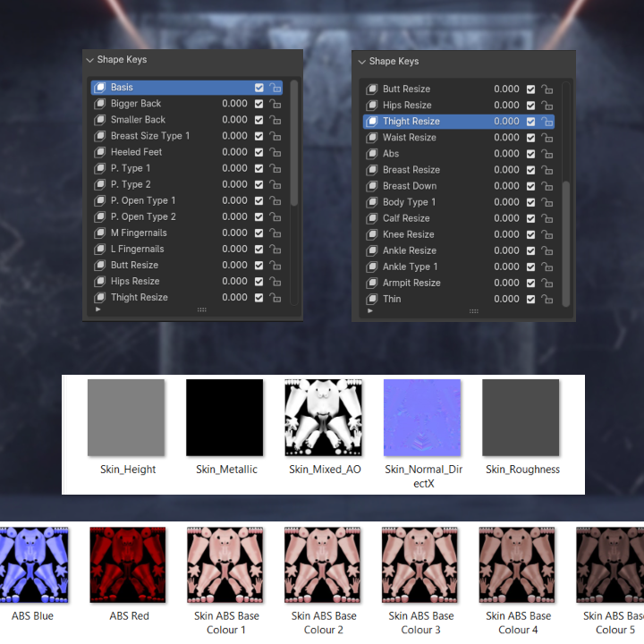Click Bigger Back value field 0.000
The height and width of the screenshot is (644, 644).
[234, 104]
